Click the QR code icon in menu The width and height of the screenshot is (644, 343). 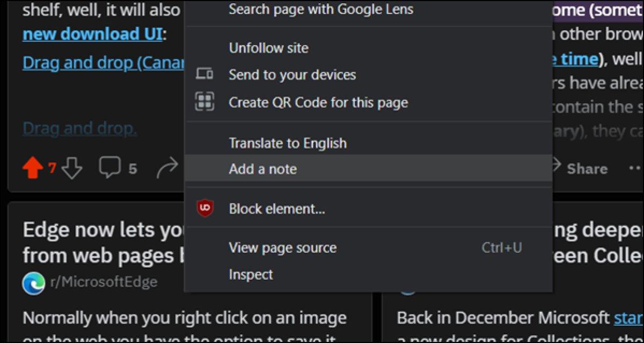(204, 102)
